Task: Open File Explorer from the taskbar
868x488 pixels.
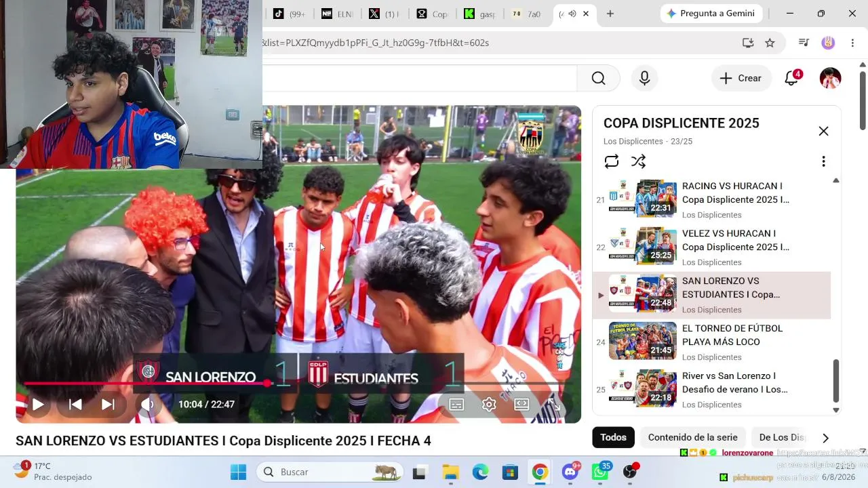Action: [x=450, y=472]
